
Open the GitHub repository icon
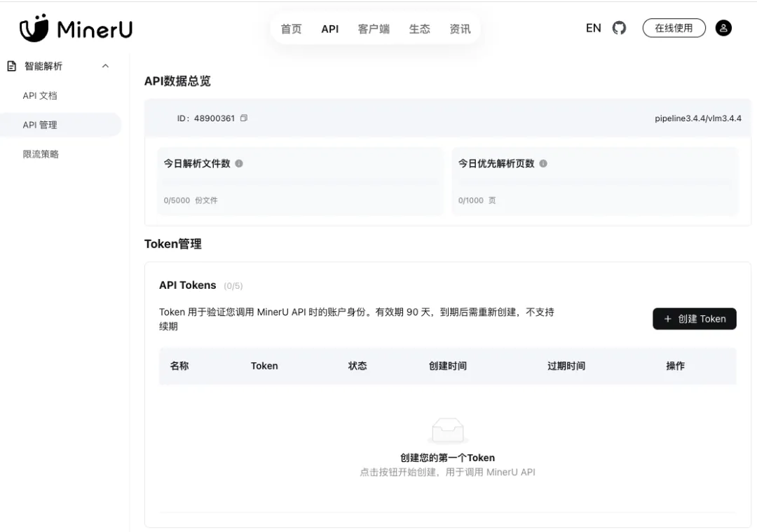point(619,28)
